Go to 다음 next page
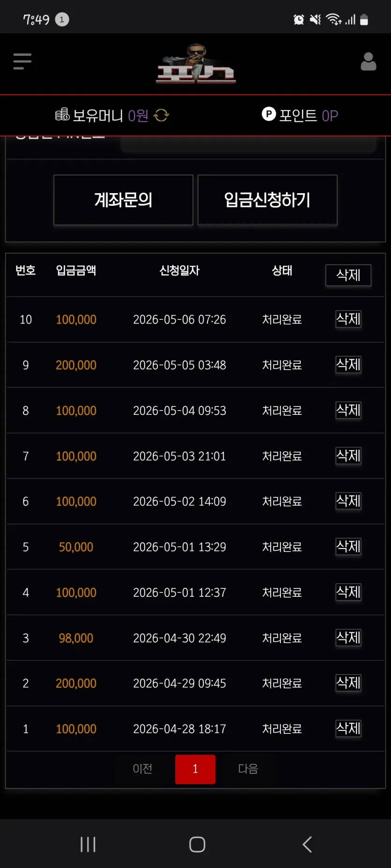Viewport: 391px width, 868px height. 248,769
